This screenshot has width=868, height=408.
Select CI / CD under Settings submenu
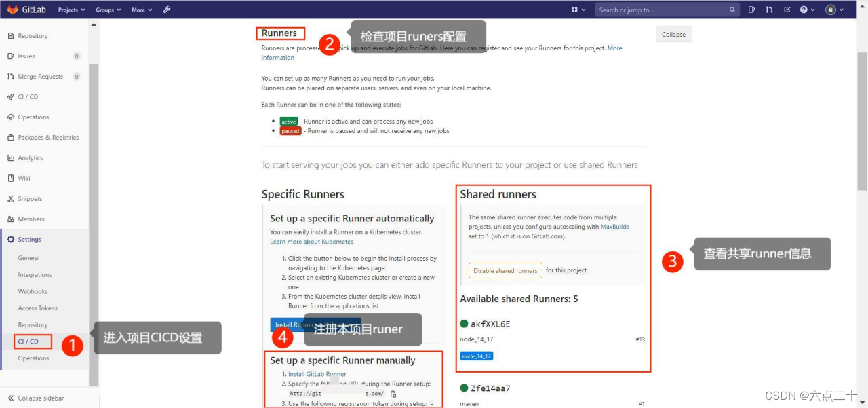tap(28, 341)
